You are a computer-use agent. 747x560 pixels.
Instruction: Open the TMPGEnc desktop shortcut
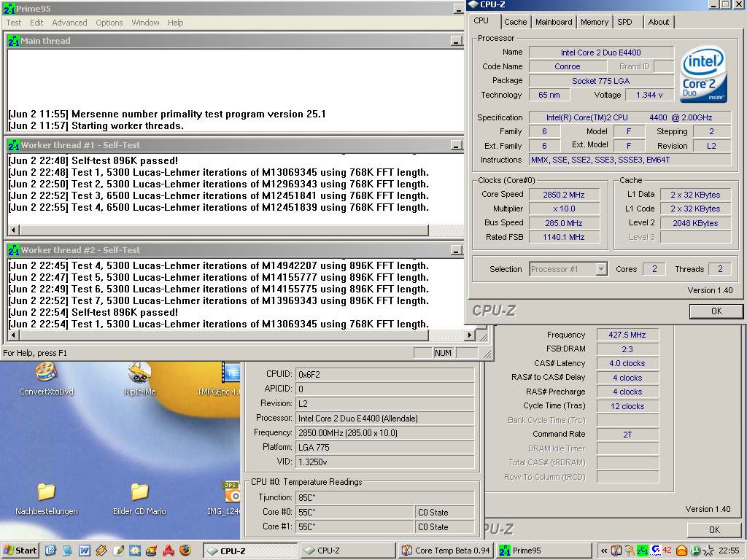(x=220, y=379)
